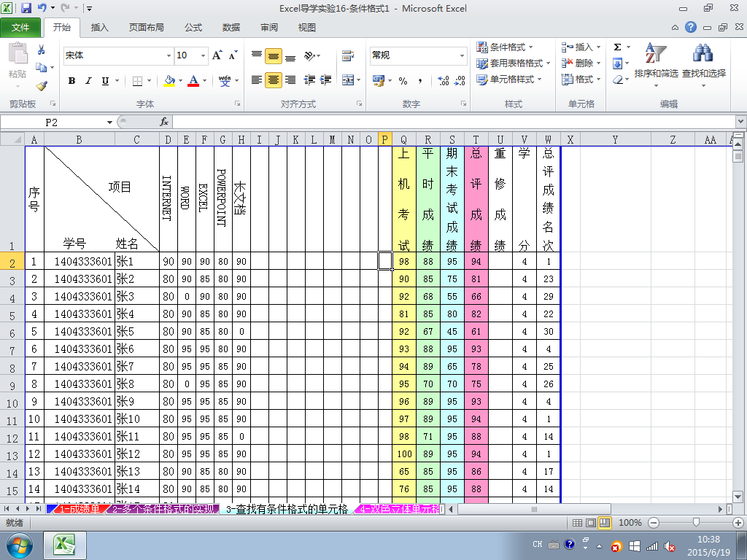747x560 pixels.
Task: Decrease font size with small A icon
Action: click(233, 55)
